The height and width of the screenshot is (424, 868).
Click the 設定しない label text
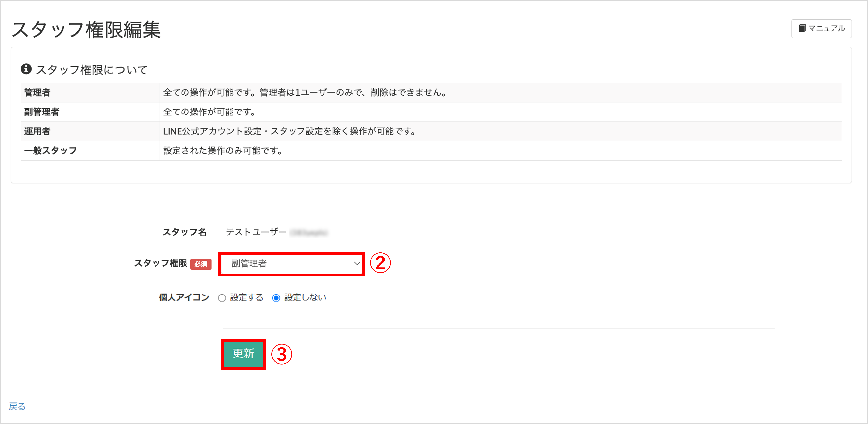(x=305, y=297)
